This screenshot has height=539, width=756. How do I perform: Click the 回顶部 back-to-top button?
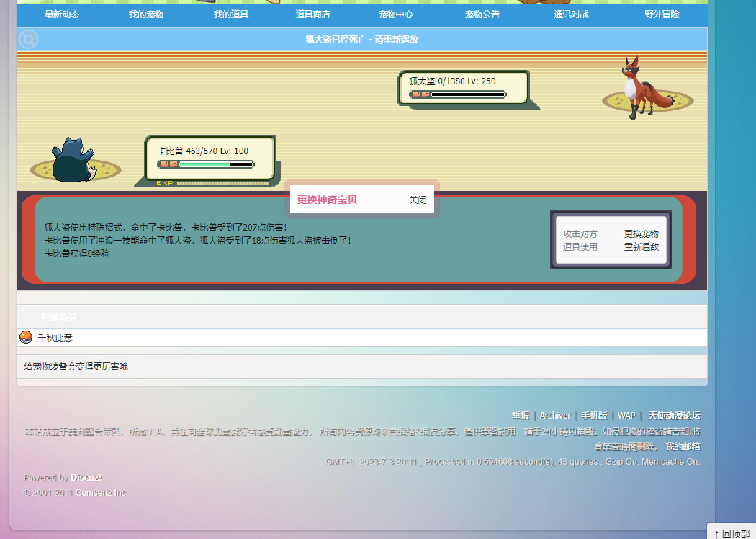coord(732,533)
